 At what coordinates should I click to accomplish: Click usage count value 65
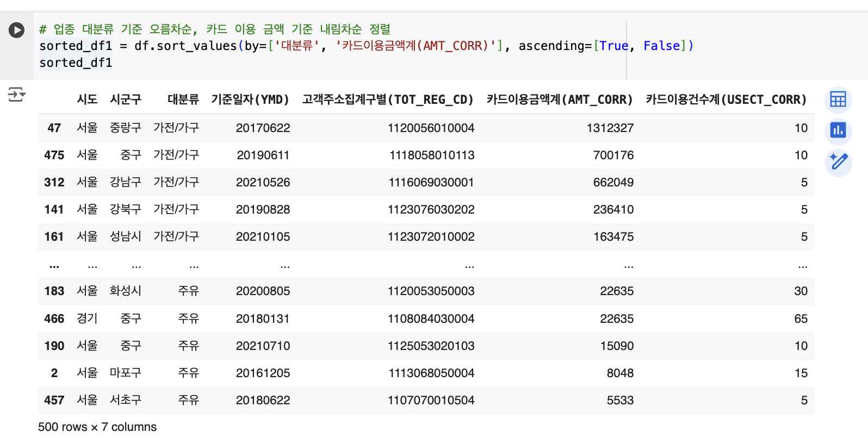point(801,319)
